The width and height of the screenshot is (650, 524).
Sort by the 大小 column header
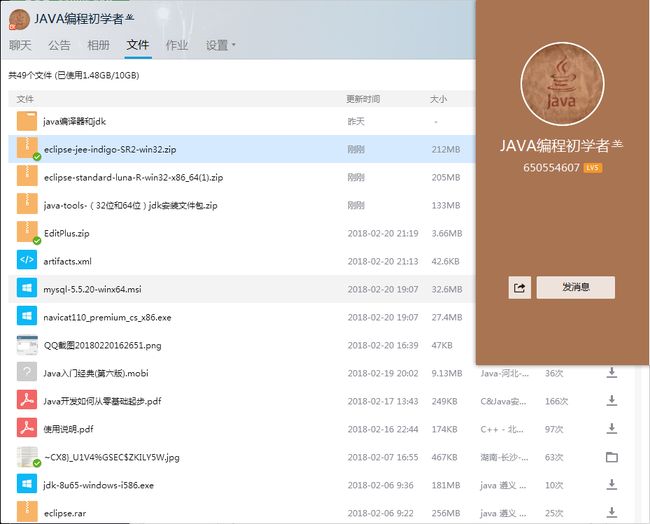tap(438, 99)
